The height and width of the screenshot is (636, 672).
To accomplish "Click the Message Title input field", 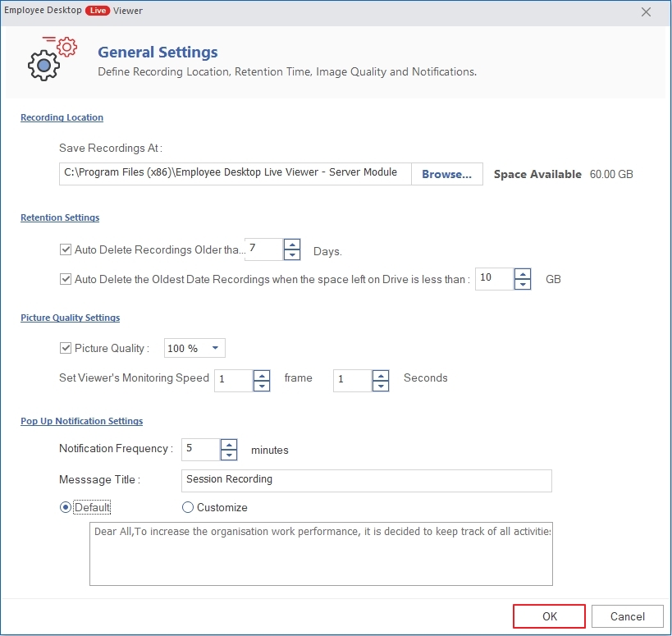I will [366, 480].
